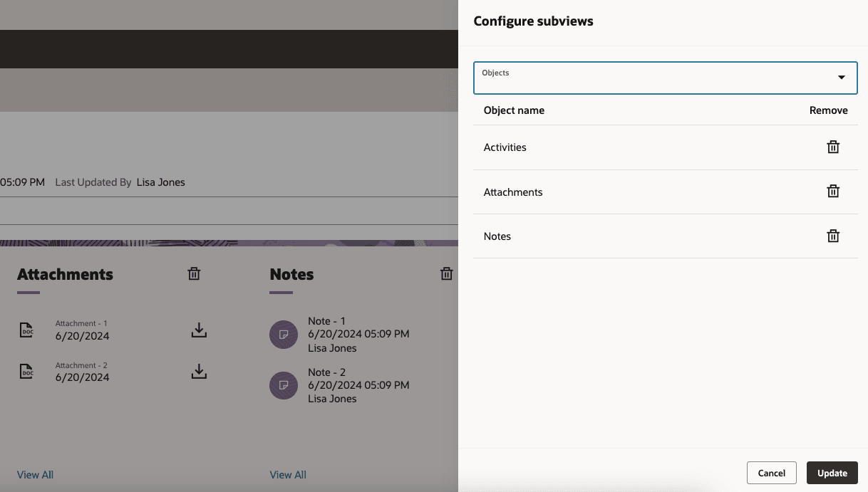The image size is (868, 492).
Task: Click the Lisa Jones Last Updated By name
Action: coord(160,182)
